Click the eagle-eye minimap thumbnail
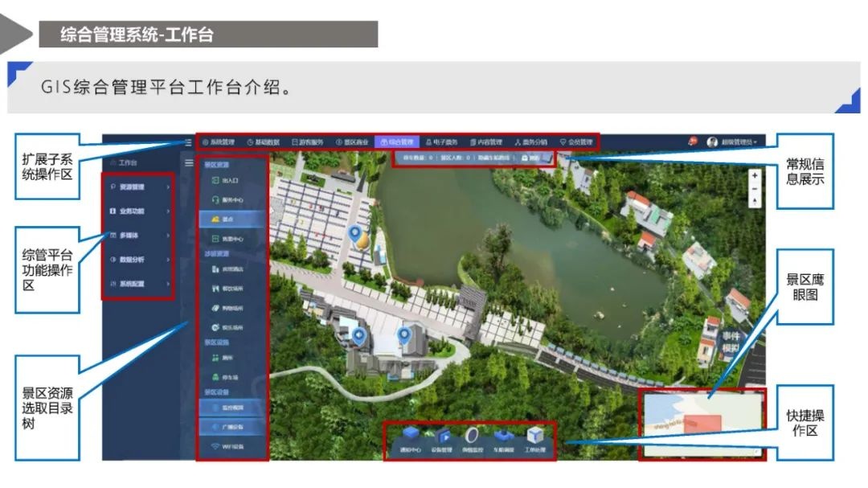 (x=702, y=424)
